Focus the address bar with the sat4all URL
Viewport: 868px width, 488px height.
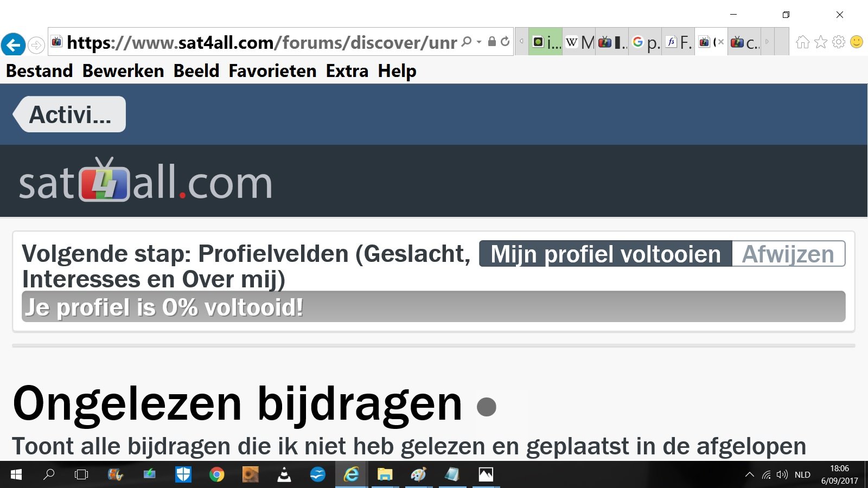click(261, 42)
